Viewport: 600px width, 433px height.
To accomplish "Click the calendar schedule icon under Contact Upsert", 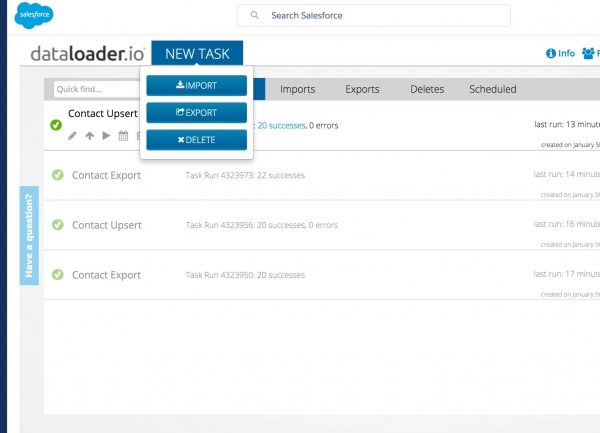I will click(x=123, y=136).
